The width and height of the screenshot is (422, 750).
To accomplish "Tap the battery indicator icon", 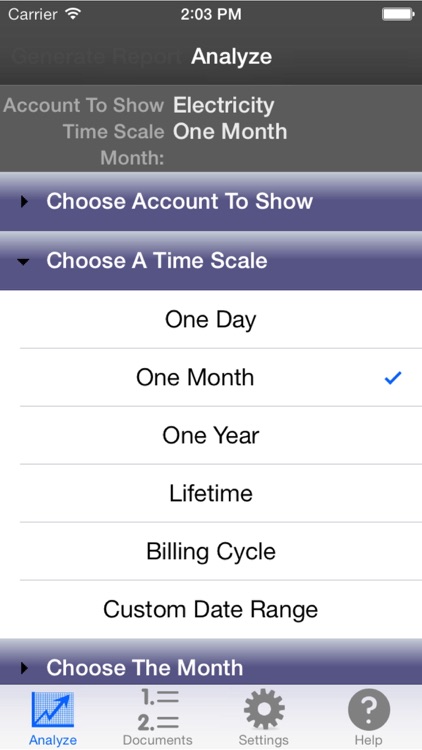I will (398, 14).
